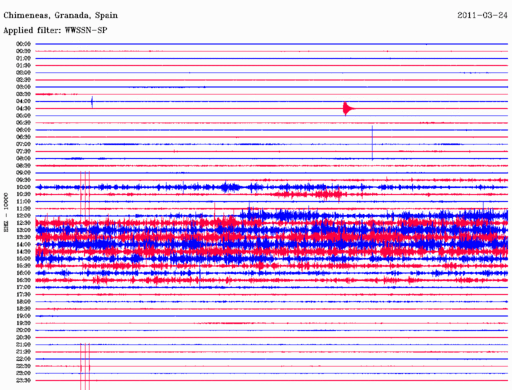Image resolution: width=512 pixels, height=390 pixels.
Task: Click the tall blue vertical spike crossing the 07:00 trace
Action: tap(372, 143)
